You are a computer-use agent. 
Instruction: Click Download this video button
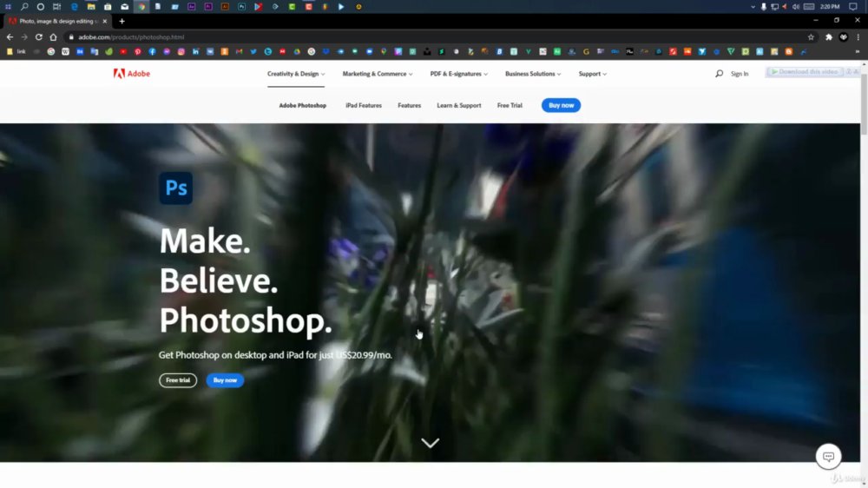pos(805,71)
